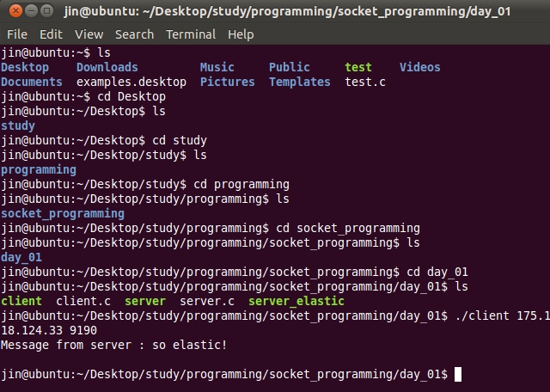Click the block cursor at the last prompt
Image resolution: width=550 pixels, height=392 pixels.
coord(458,374)
